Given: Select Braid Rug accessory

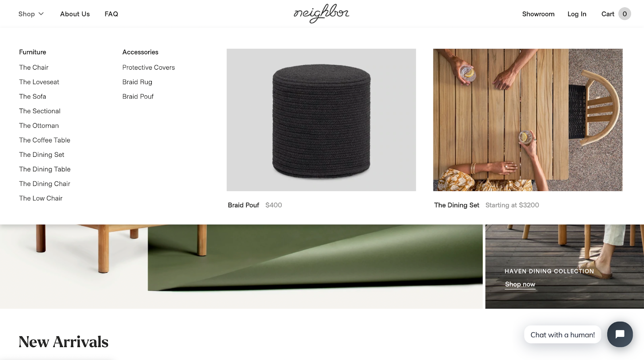Looking at the screenshot, I should 137,82.
